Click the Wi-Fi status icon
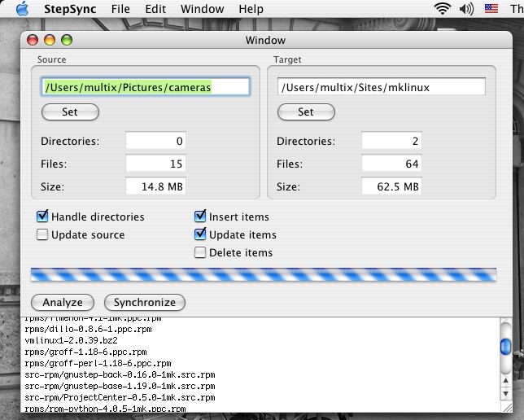Viewport: 524px width, 420px height. [443, 8]
